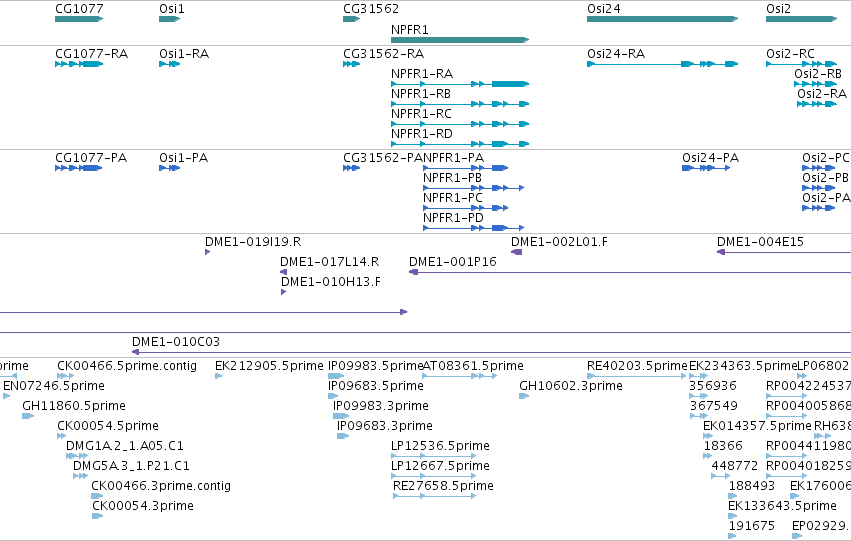Select EST CK00054.3prime

pos(97,517)
